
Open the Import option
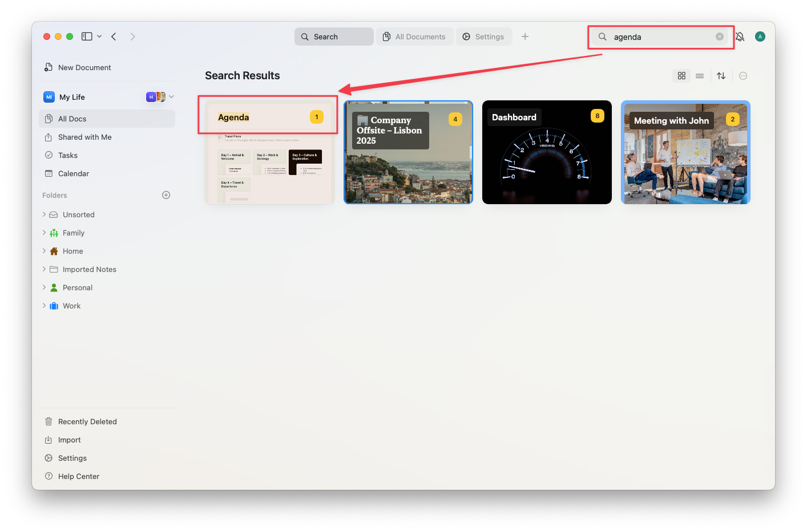point(107,440)
